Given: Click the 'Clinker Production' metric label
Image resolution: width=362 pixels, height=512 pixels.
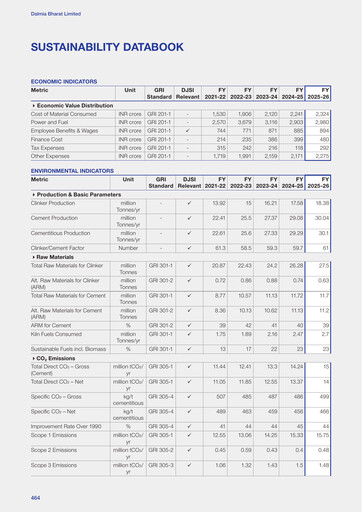Looking at the screenshot, I should pyautogui.click(x=53, y=203).
